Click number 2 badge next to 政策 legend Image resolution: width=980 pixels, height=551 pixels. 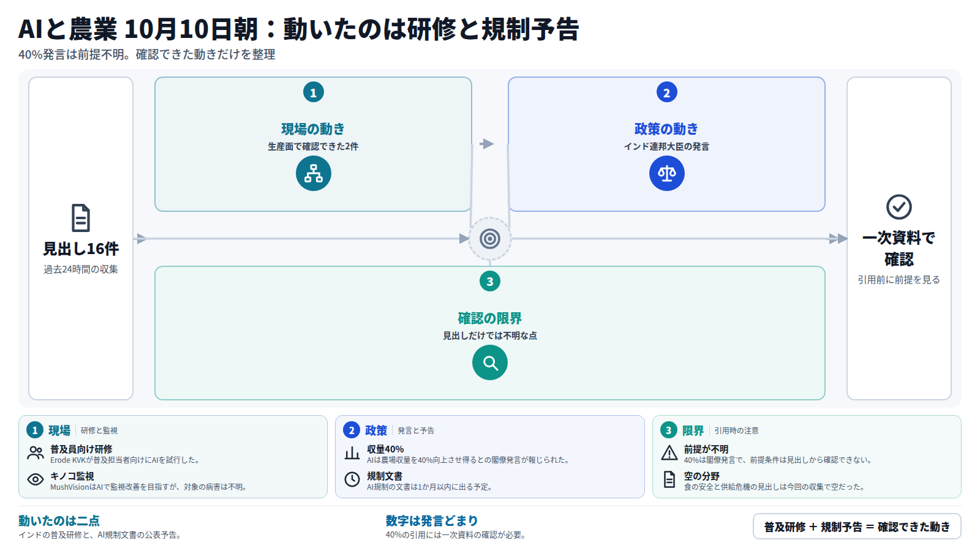tap(352, 430)
